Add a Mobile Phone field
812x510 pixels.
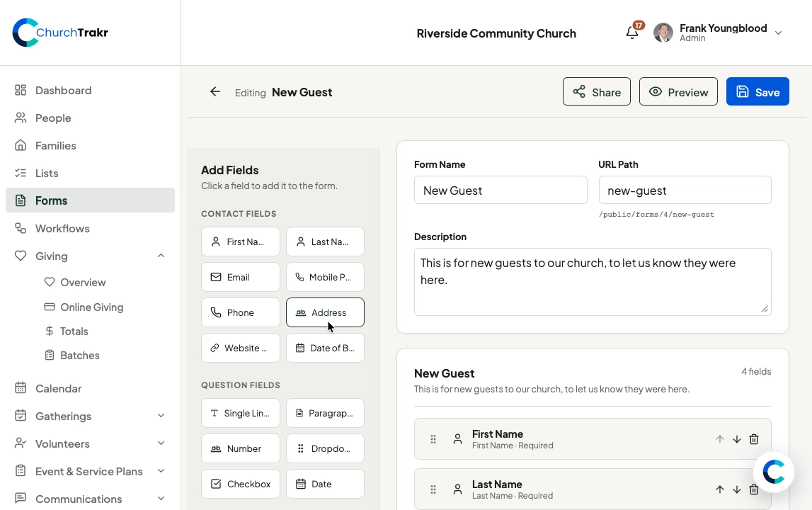325,277
